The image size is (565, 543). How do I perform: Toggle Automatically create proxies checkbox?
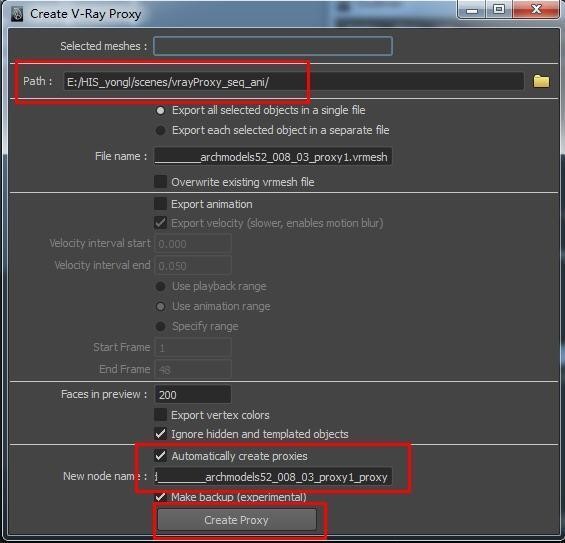[160, 456]
